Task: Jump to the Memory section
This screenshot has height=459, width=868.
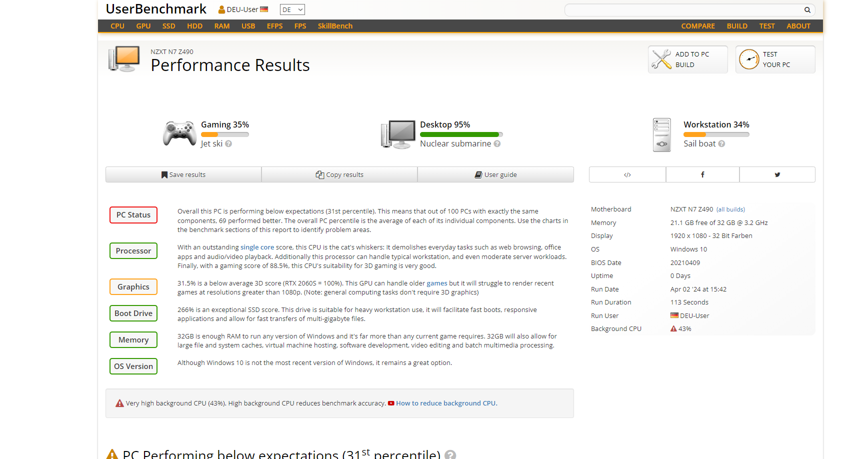Action: click(133, 340)
